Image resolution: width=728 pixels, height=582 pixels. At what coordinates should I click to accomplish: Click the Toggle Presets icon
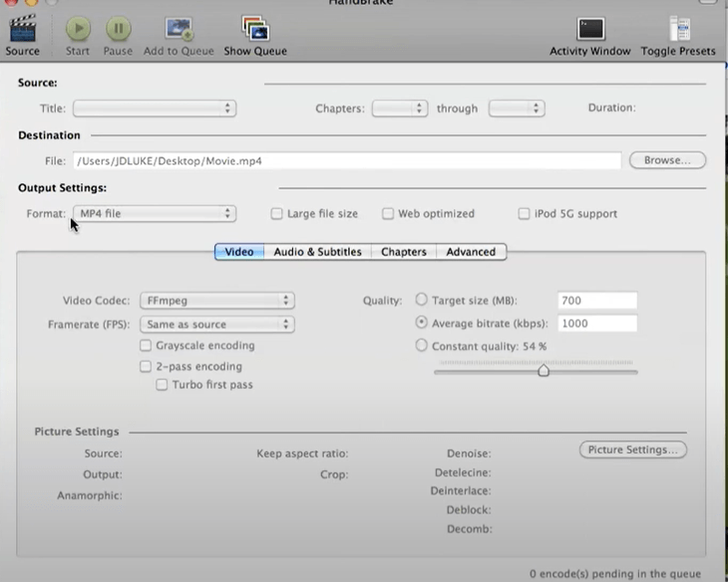click(x=679, y=29)
